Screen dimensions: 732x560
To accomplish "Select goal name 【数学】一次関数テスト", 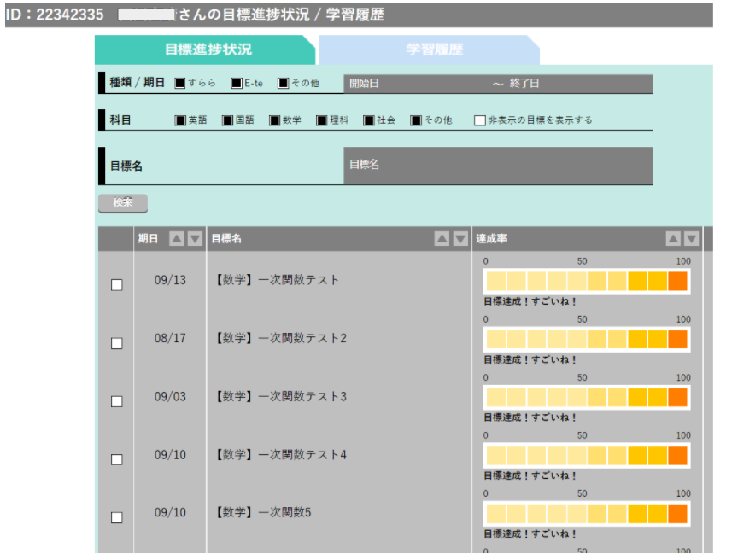I will tap(276, 280).
